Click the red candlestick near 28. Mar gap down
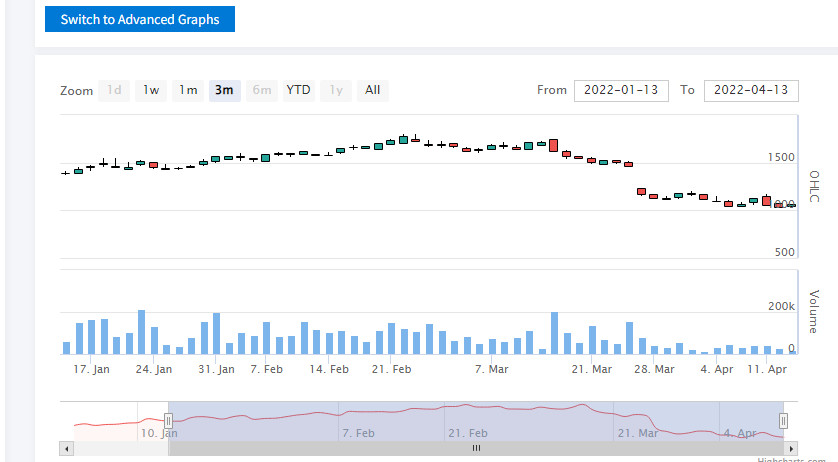The image size is (838, 462). coord(641,191)
